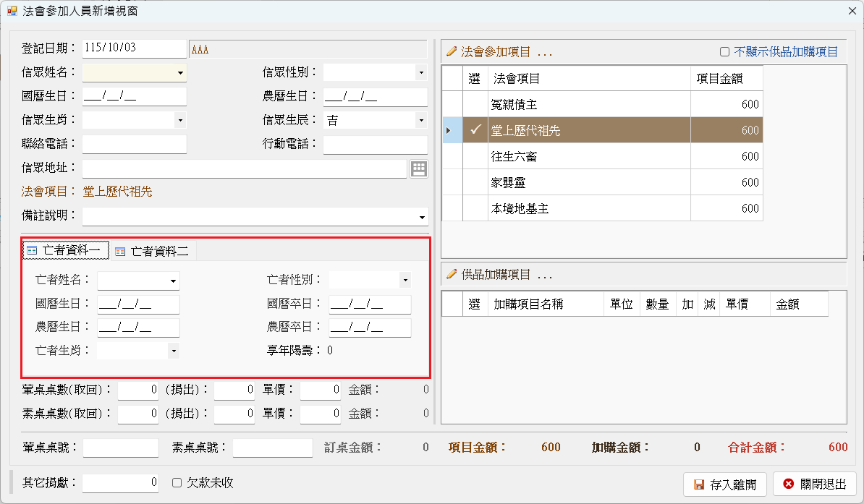The height and width of the screenshot is (504, 864).
Task: Click the address keyboard icon button
Action: pos(419,168)
